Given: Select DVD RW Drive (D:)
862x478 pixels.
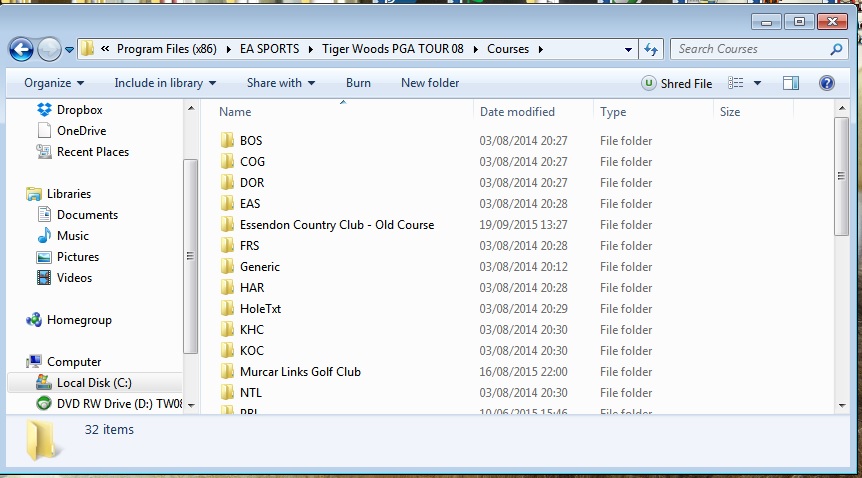Looking at the screenshot, I should tap(109, 404).
